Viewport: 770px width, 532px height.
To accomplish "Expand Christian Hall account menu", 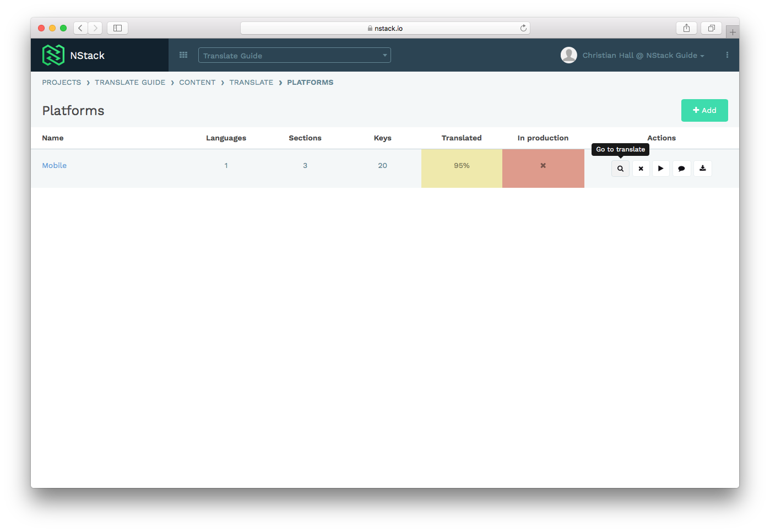I will tap(643, 56).
